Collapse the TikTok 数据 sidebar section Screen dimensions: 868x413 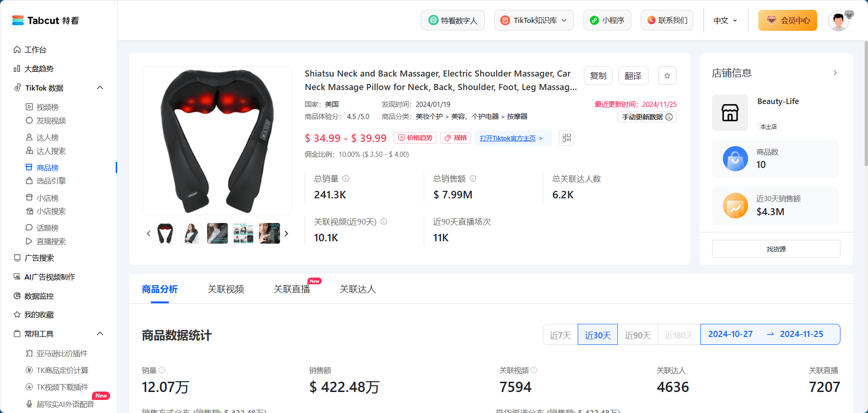pos(100,88)
